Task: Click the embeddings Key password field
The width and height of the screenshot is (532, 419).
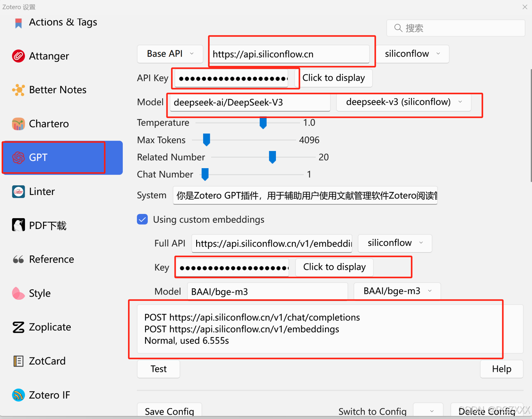Action: click(232, 268)
